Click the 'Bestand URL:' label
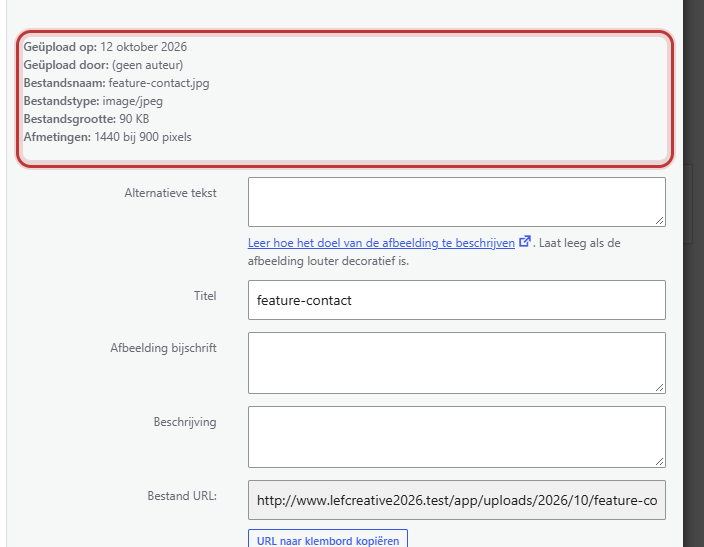Image resolution: width=704 pixels, height=547 pixels. pos(182,496)
